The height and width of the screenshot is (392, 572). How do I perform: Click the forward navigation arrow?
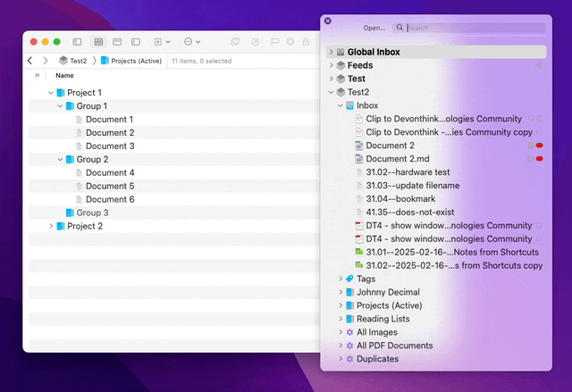(46, 61)
